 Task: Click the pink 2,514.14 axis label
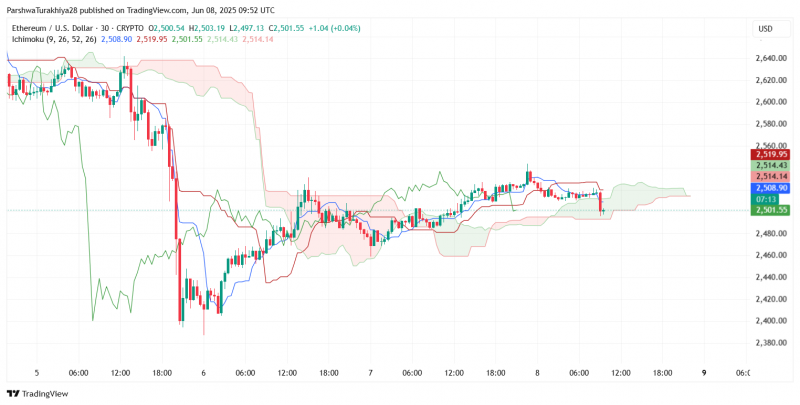(x=769, y=176)
